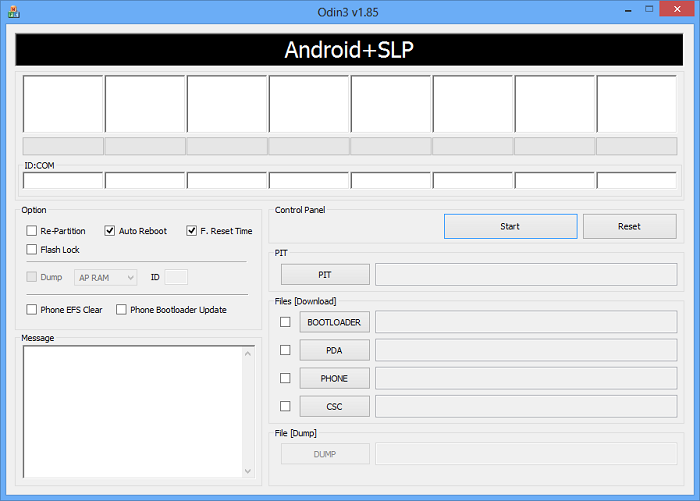This screenshot has height=501, width=700.
Task: Click the BOOTLOADER file path field
Action: [x=526, y=322]
